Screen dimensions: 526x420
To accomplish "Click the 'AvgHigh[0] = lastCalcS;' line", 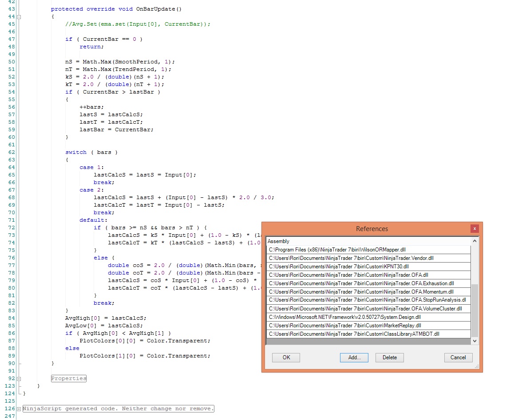I will coord(106,318).
